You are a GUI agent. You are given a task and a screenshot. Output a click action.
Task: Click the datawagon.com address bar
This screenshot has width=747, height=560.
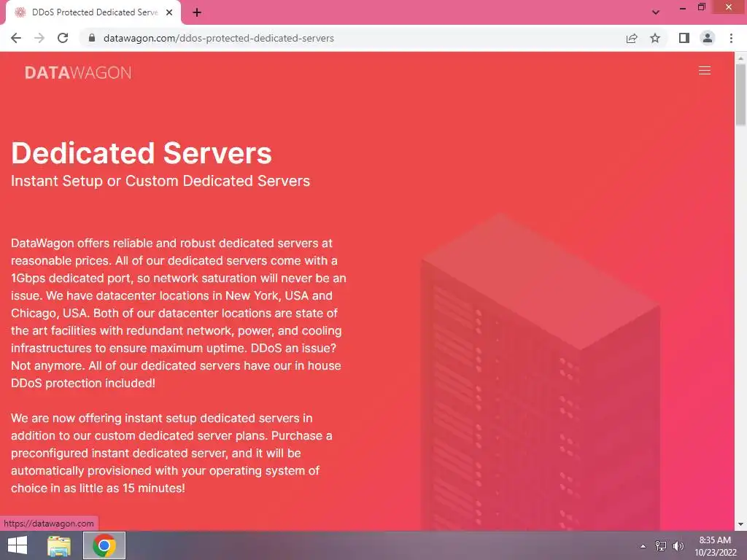point(352,38)
